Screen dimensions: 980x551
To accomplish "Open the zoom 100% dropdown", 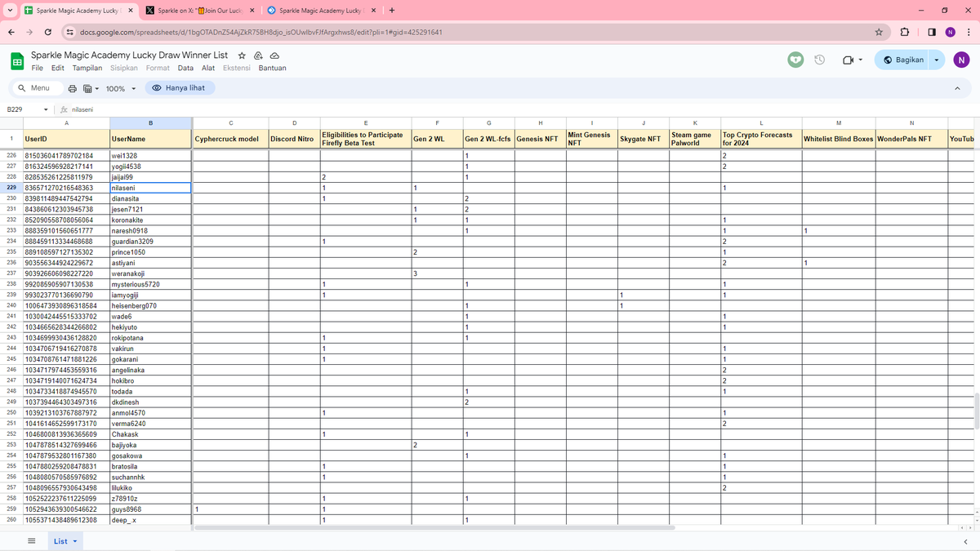I will (120, 88).
